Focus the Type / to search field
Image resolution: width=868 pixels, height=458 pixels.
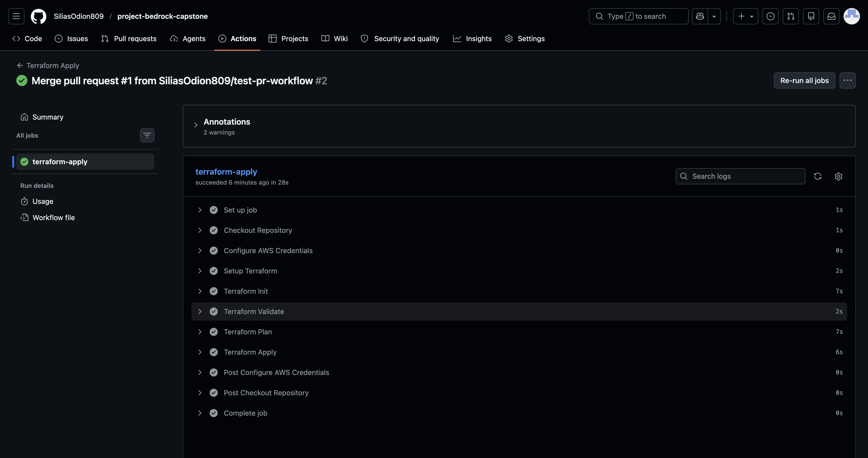[639, 16]
